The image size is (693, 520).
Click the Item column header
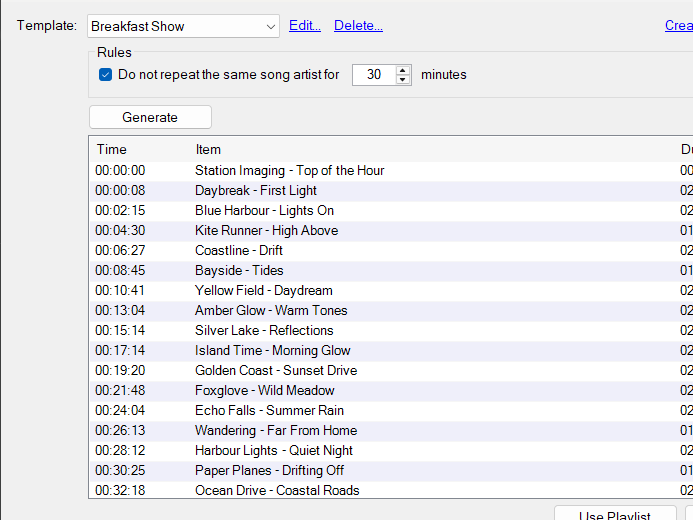[x=208, y=149]
